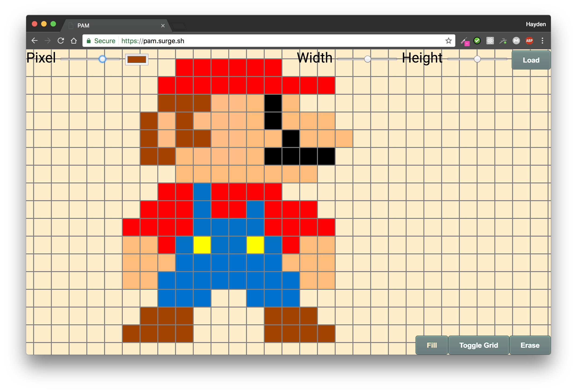Click the AdBlock Plus ABP icon
This screenshot has height=392, width=577.
[529, 41]
